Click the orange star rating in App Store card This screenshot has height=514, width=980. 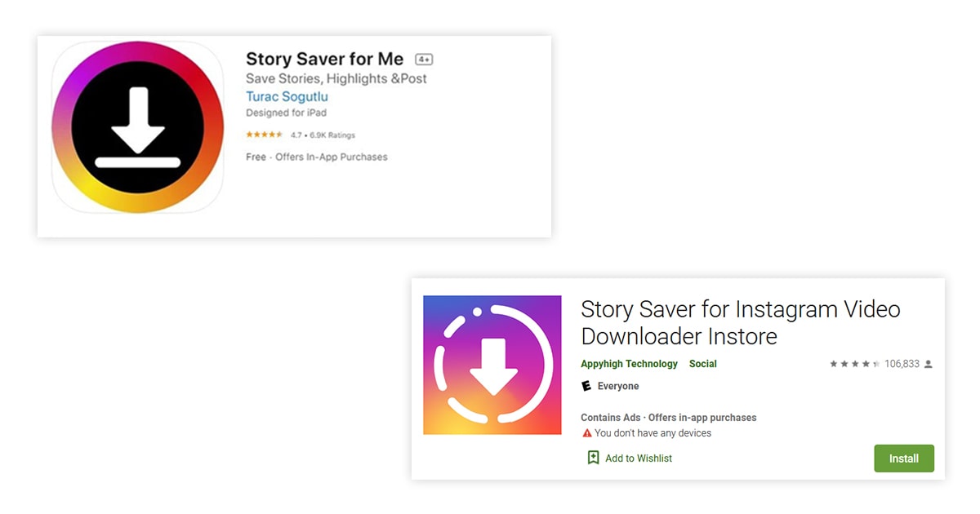[x=264, y=135]
